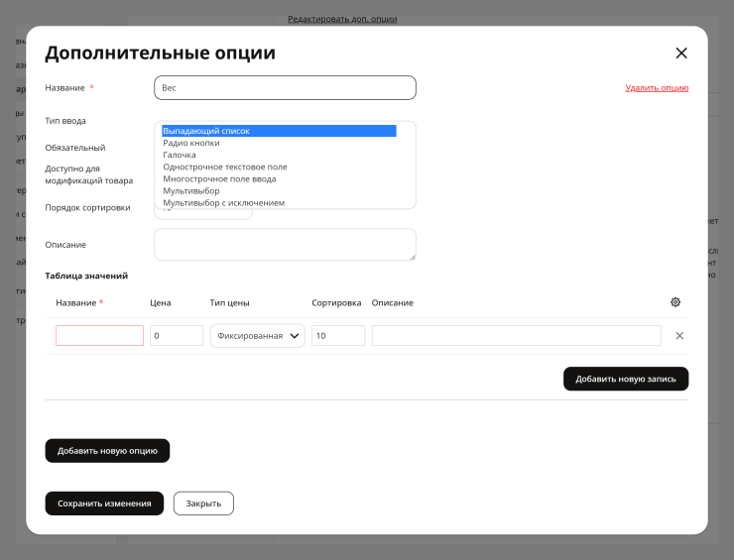Choose Галочка input type
This screenshot has height=560, width=734.
[x=180, y=155]
